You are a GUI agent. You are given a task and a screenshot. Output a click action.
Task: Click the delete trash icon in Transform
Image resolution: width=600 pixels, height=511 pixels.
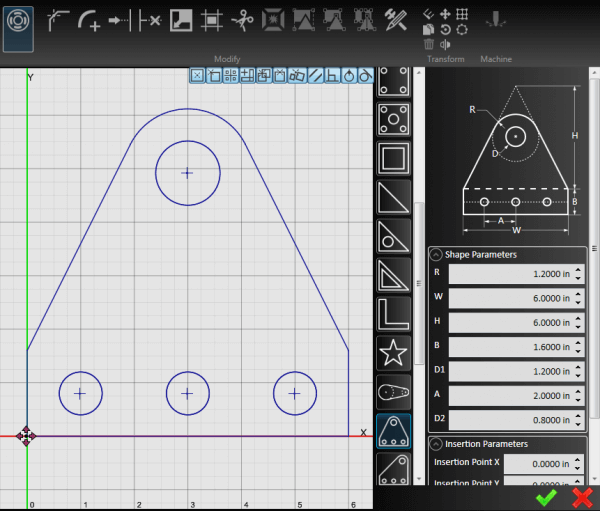click(429, 44)
